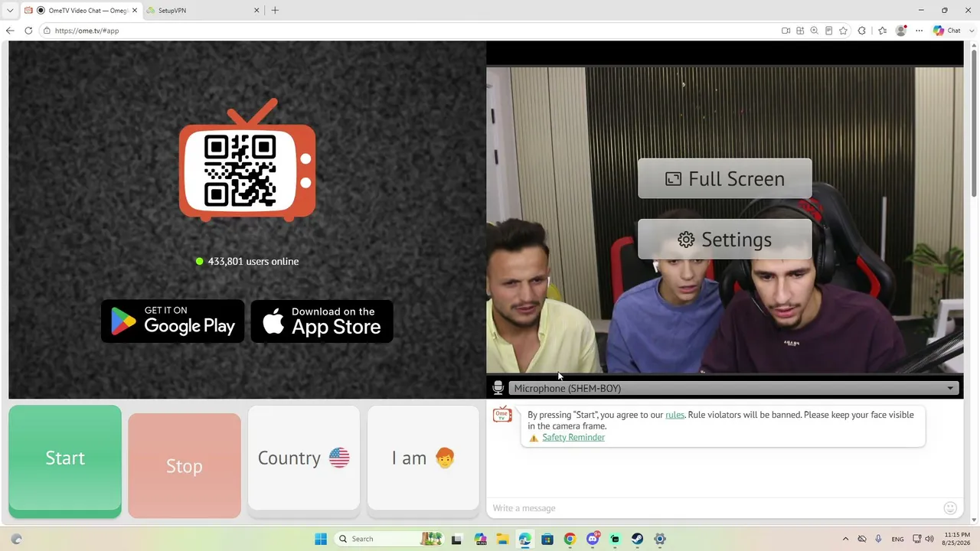The image size is (980, 551).
Task: Open the clock showing 11:15 PM
Action: (957, 539)
